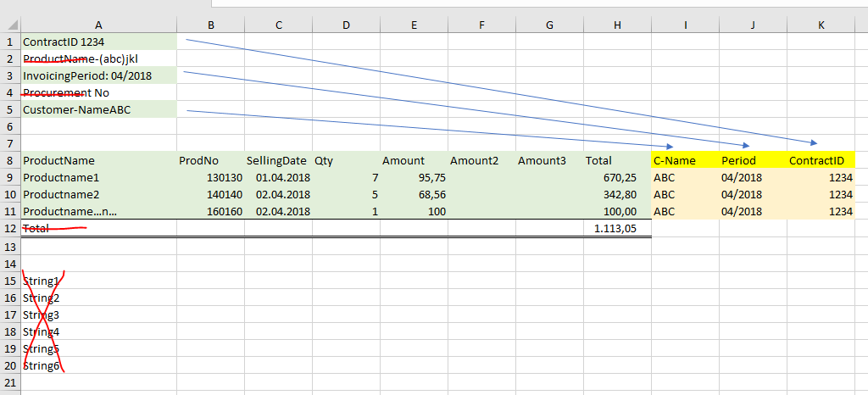Click the yellow "Period" header cell

tap(753, 160)
